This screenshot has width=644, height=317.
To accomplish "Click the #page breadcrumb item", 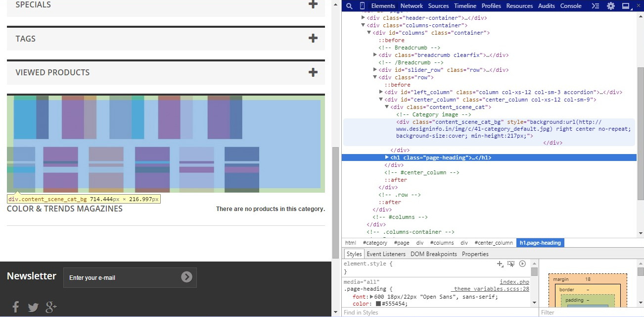I will click(x=402, y=243).
